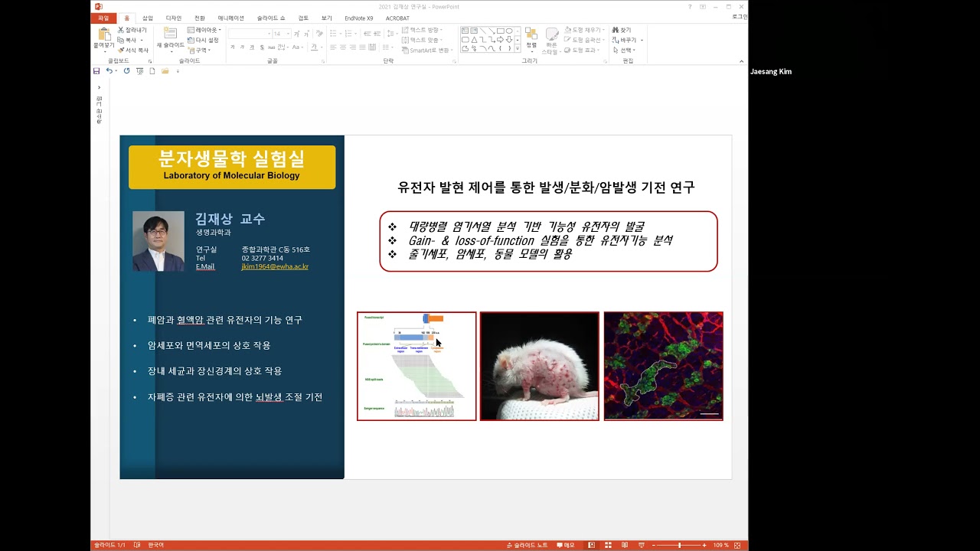Fit slide to current window icon
The width and height of the screenshot is (980, 551).
pos(737,545)
